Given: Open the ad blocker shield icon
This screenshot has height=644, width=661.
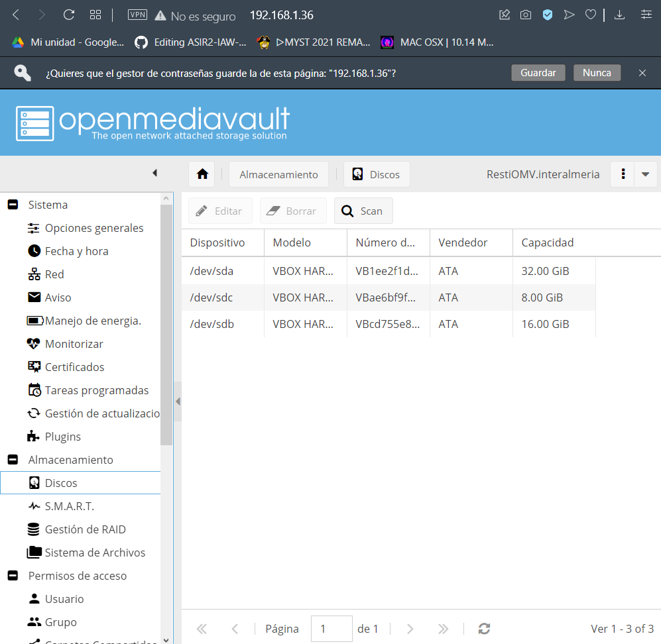Looking at the screenshot, I should click(547, 15).
